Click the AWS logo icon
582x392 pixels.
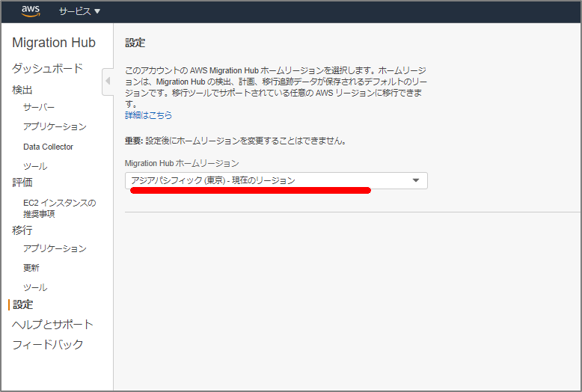pyautogui.click(x=31, y=11)
